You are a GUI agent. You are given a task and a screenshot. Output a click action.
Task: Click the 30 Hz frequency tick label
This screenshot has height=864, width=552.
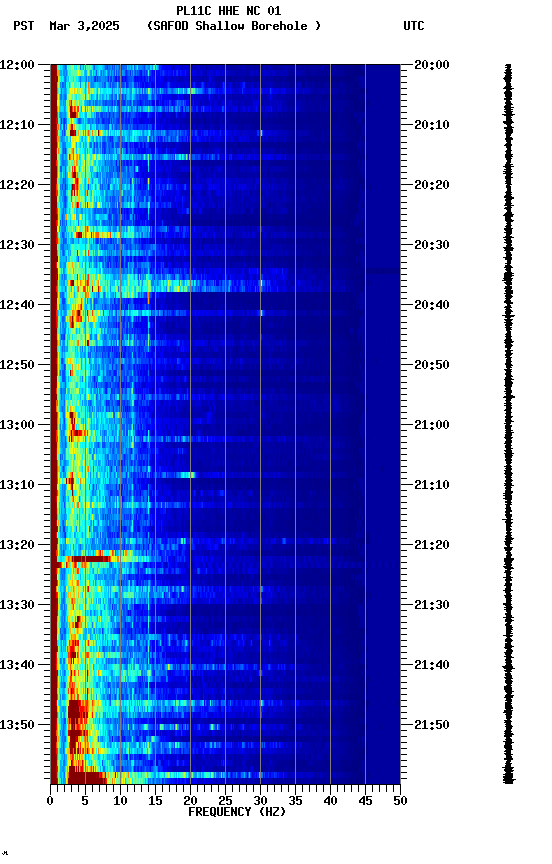pos(261,802)
